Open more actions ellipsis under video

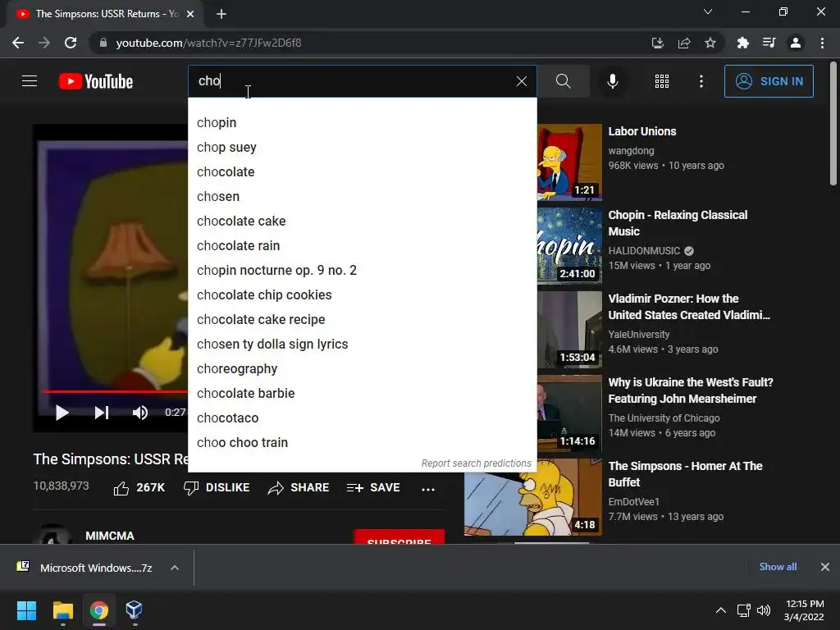428,489
